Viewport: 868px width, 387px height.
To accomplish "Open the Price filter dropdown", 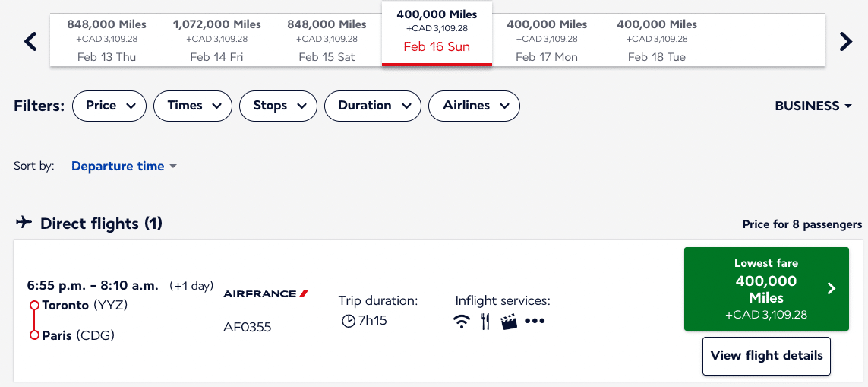I will pos(109,106).
